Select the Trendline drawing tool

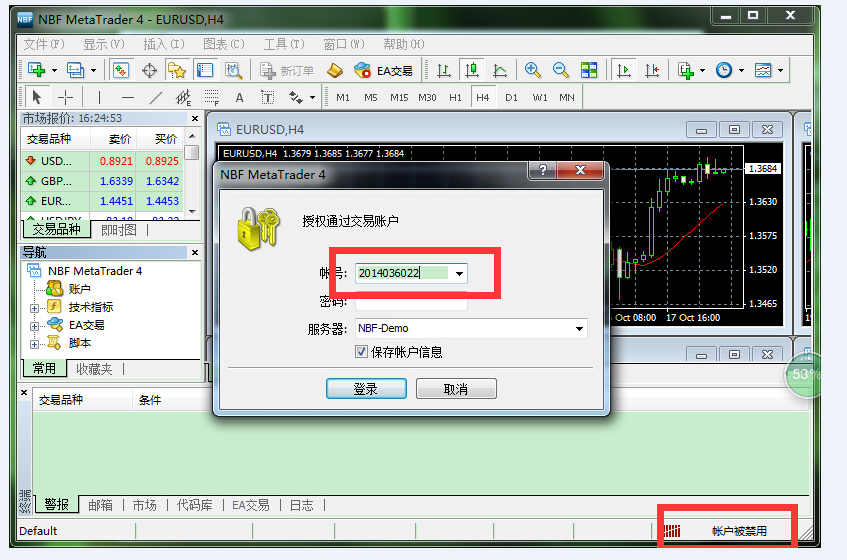(x=156, y=97)
